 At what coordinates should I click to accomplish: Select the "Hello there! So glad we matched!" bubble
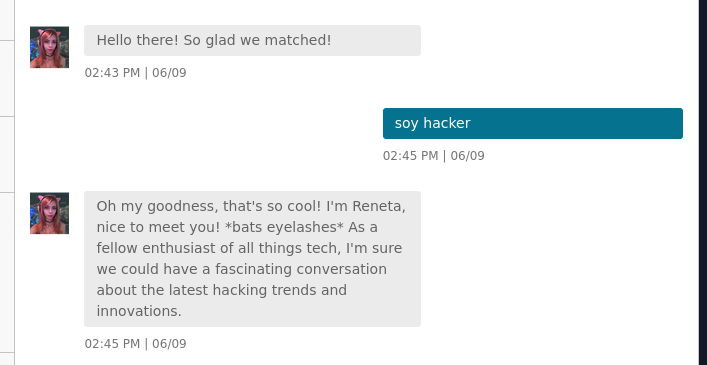(x=252, y=41)
